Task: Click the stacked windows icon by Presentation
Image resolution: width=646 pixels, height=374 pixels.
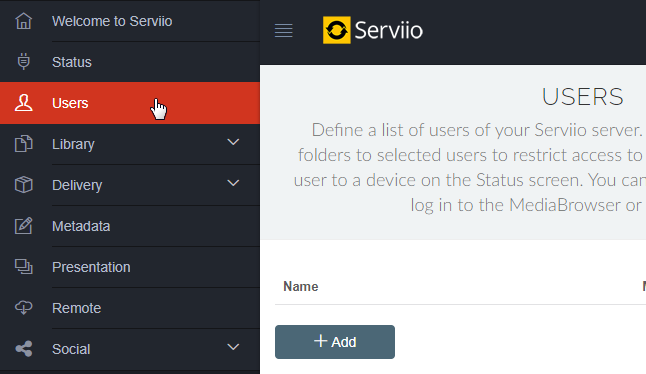Action: pyautogui.click(x=23, y=266)
